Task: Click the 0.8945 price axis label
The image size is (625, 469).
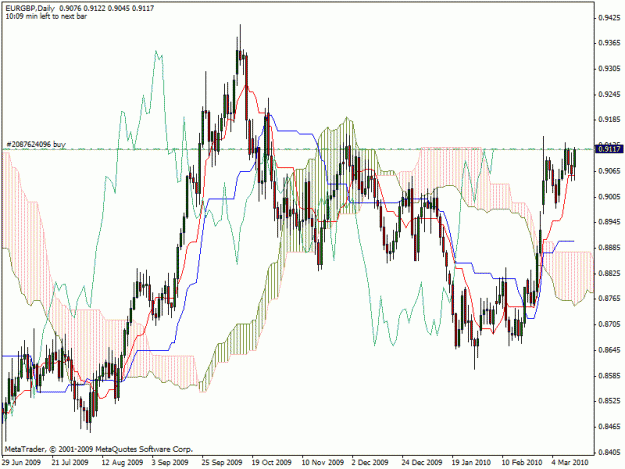Action: pyautogui.click(x=610, y=222)
